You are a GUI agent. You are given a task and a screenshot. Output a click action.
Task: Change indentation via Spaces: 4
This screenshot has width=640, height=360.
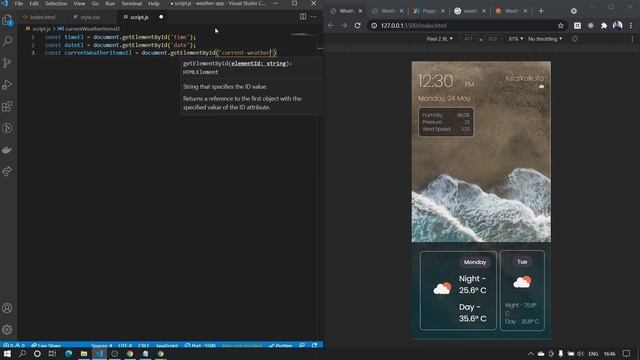(102, 345)
